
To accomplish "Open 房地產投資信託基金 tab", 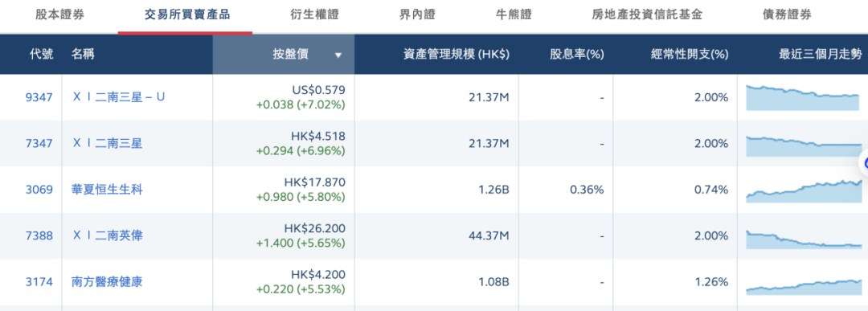I will [646, 15].
